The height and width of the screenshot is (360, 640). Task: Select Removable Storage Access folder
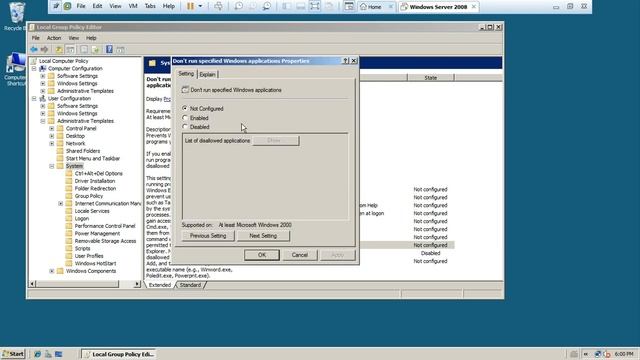pos(105,241)
